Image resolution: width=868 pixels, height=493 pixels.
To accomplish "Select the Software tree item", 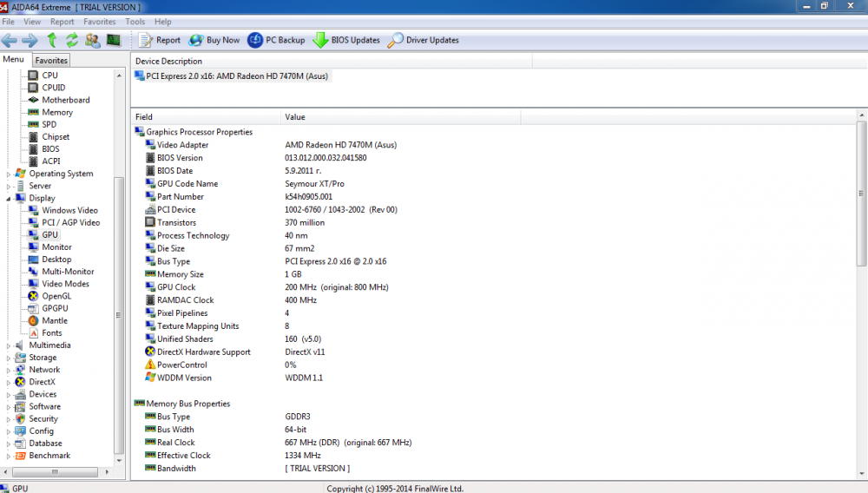I will point(45,407).
